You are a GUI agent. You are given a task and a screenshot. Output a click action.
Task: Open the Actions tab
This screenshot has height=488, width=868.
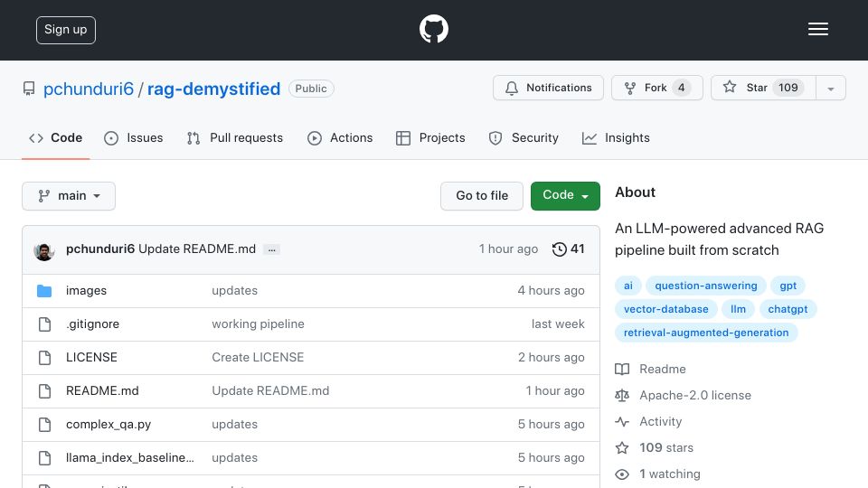pyautogui.click(x=340, y=137)
